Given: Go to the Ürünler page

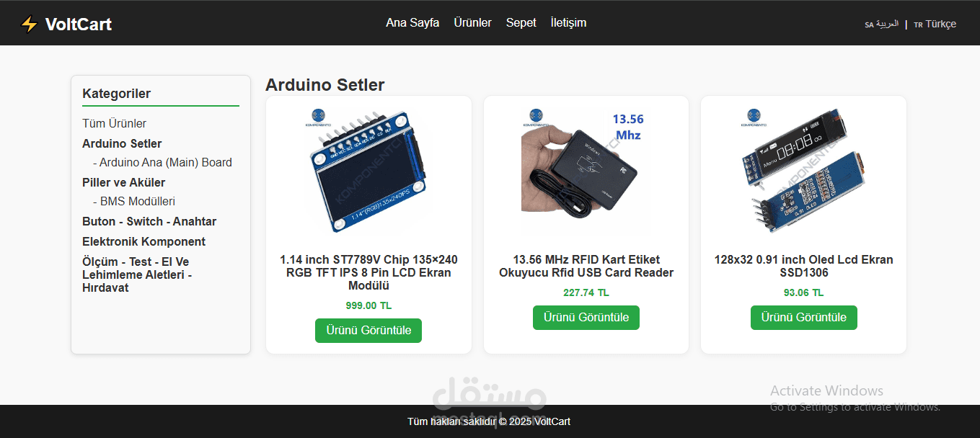Looking at the screenshot, I should click(472, 23).
